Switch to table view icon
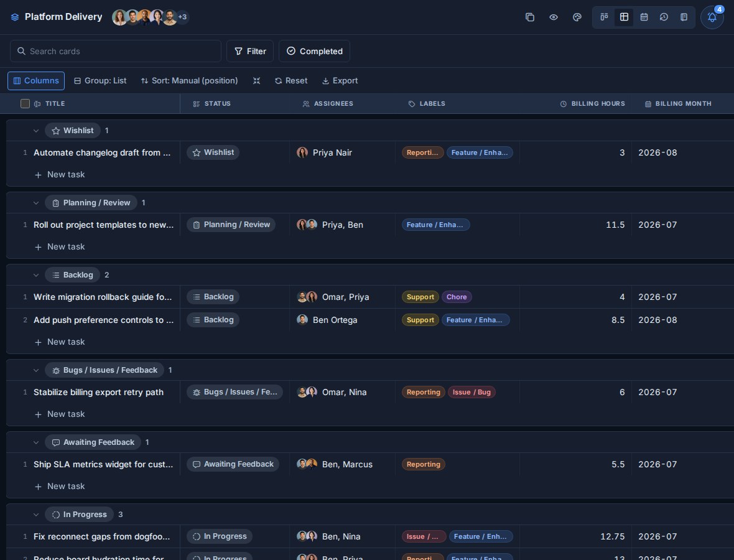Image resolution: width=734 pixels, height=560 pixels. [624, 17]
